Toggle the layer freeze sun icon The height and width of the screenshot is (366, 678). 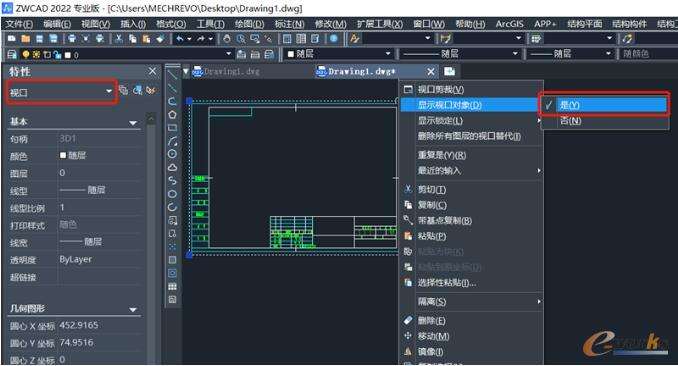pos(36,55)
